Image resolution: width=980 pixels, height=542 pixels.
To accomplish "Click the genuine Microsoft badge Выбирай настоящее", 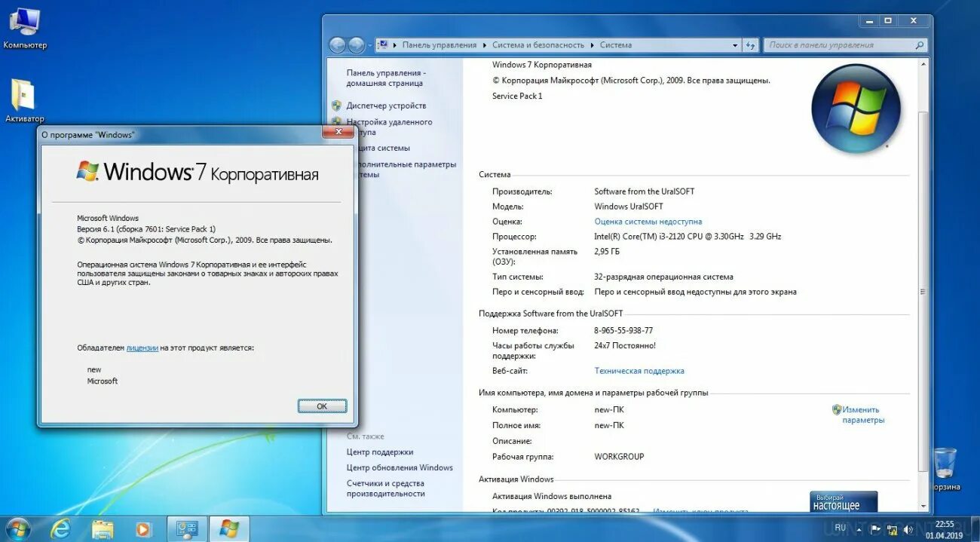I will point(844,501).
